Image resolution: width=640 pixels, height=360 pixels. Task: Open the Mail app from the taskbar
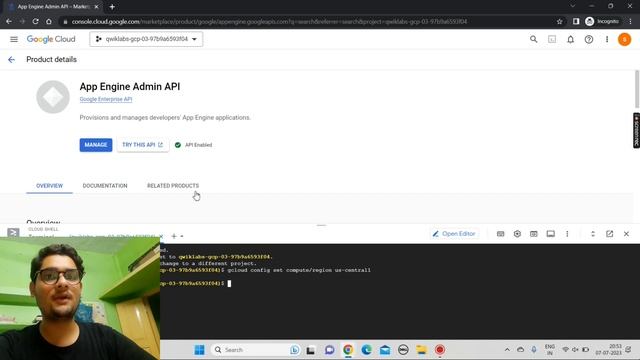(384, 350)
